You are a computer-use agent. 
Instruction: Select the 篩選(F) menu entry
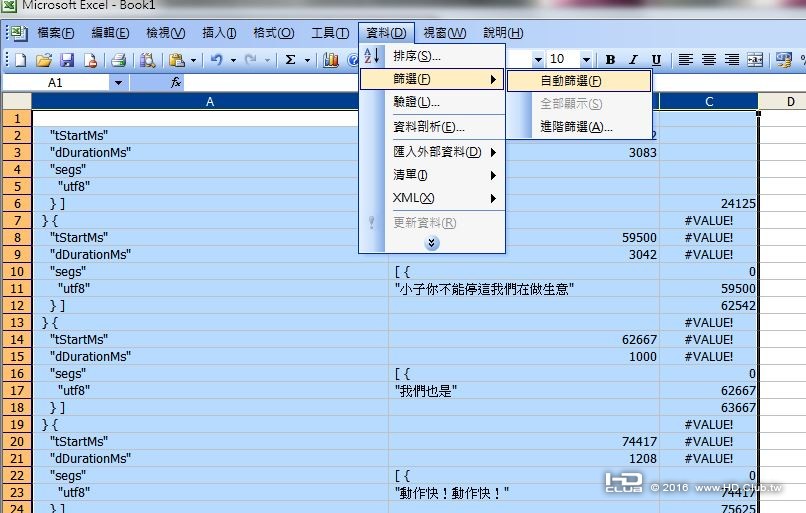(x=432, y=79)
